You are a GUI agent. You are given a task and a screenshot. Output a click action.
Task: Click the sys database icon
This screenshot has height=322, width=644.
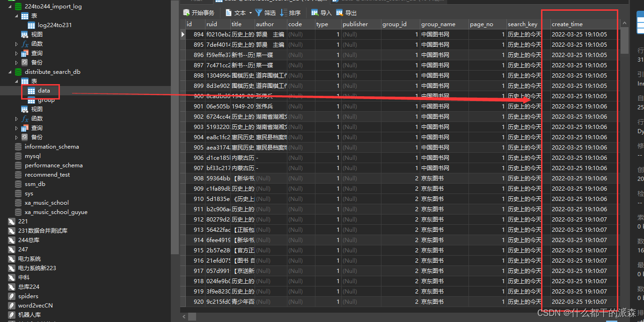click(18, 193)
